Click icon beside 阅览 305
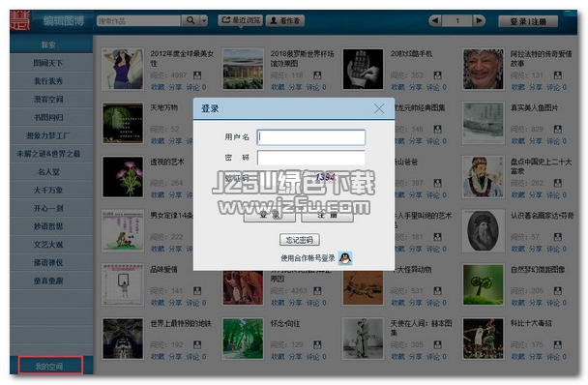The image size is (588, 385). pos(437,344)
